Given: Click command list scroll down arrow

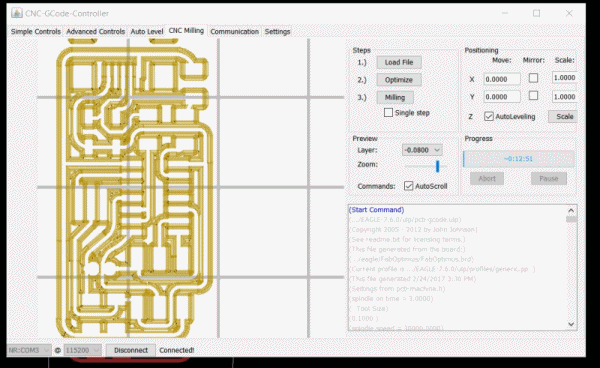Looking at the screenshot, I should click(571, 324).
